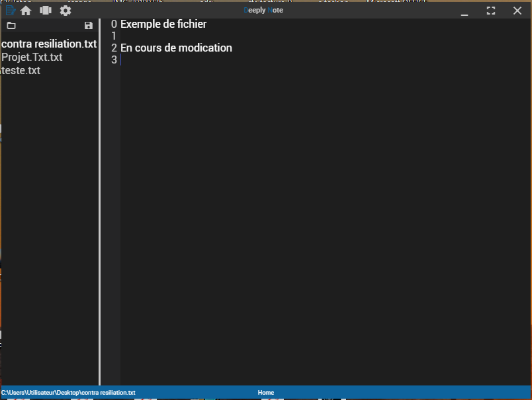Place cursor in the "Exemple de fichier" line

pos(163,24)
